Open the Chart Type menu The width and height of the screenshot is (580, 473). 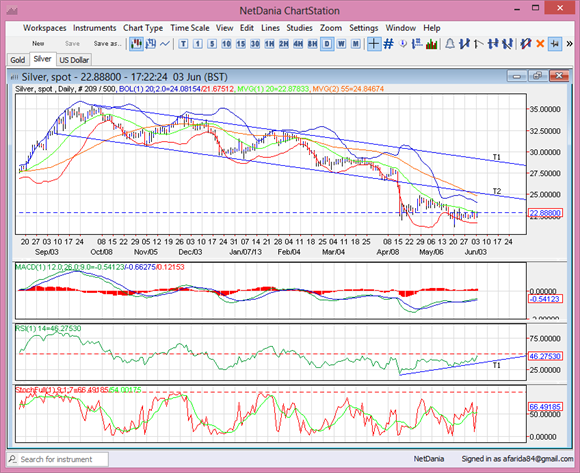[x=143, y=28]
